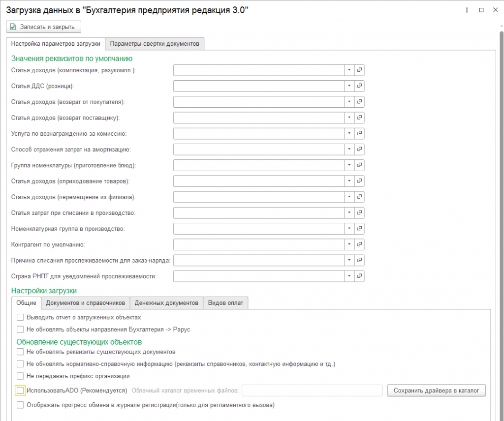
Task: Open selection form for Статья доходов (перемещение из филиала)
Action: click(x=359, y=197)
